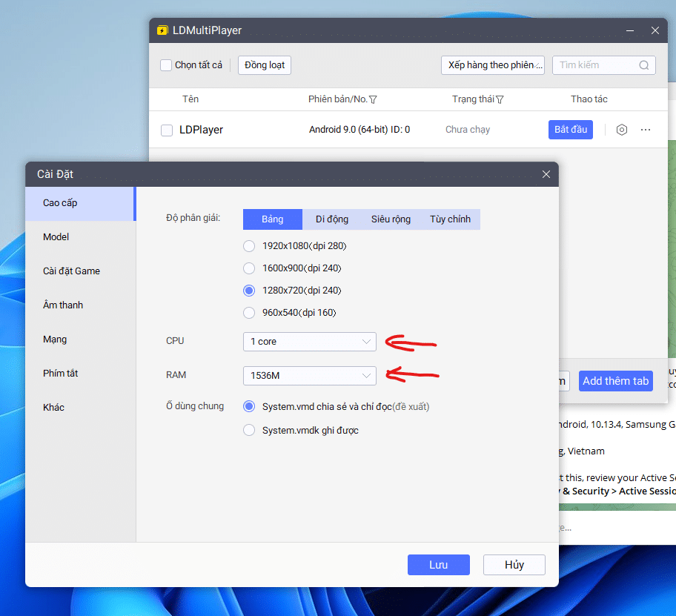Viewport: 676px width, 616px height.
Task: Open the Khác settings section
Action: click(x=80, y=408)
